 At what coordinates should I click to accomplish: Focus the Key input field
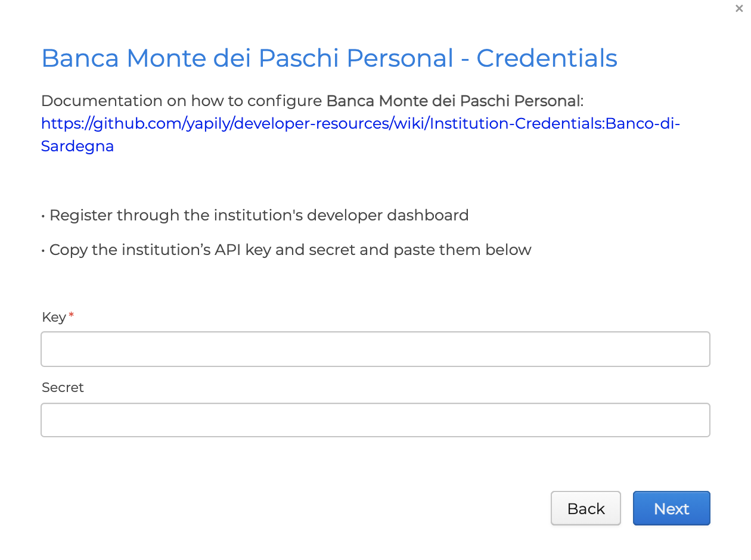click(x=375, y=349)
